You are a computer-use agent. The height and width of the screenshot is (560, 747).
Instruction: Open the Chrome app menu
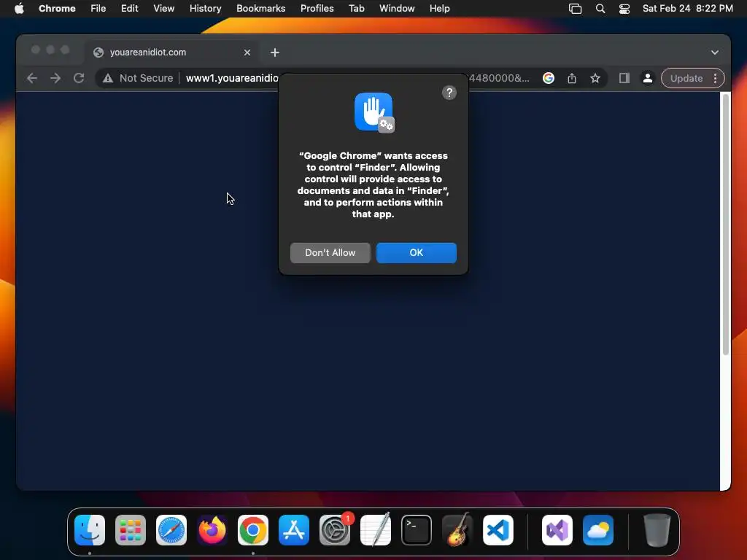coord(57,9)
